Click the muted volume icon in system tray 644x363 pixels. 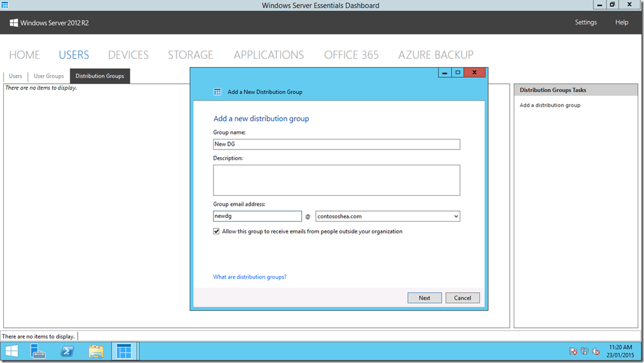point(595,351)
